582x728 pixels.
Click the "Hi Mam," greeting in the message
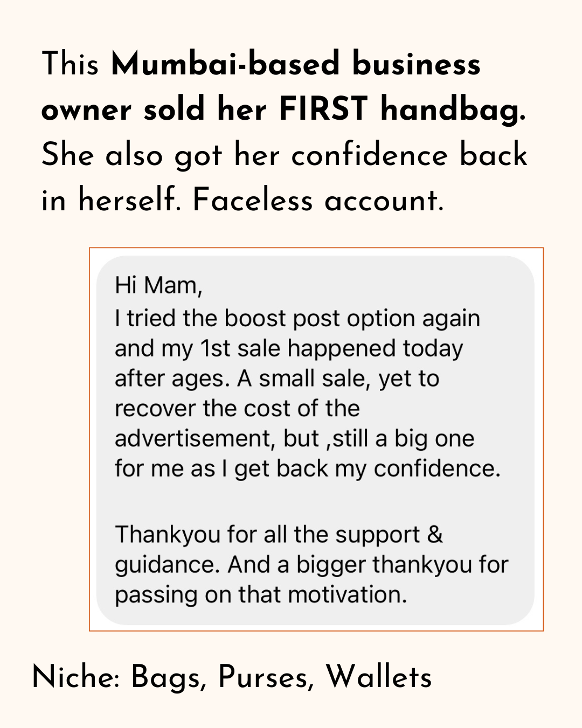click(x=158, y=285)
